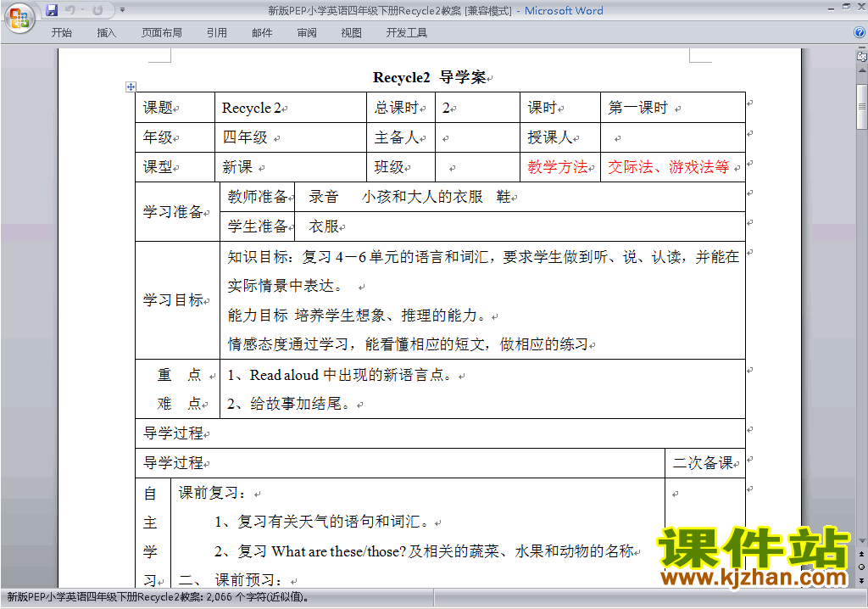Switch to the 视图 tab

(351, 33)
